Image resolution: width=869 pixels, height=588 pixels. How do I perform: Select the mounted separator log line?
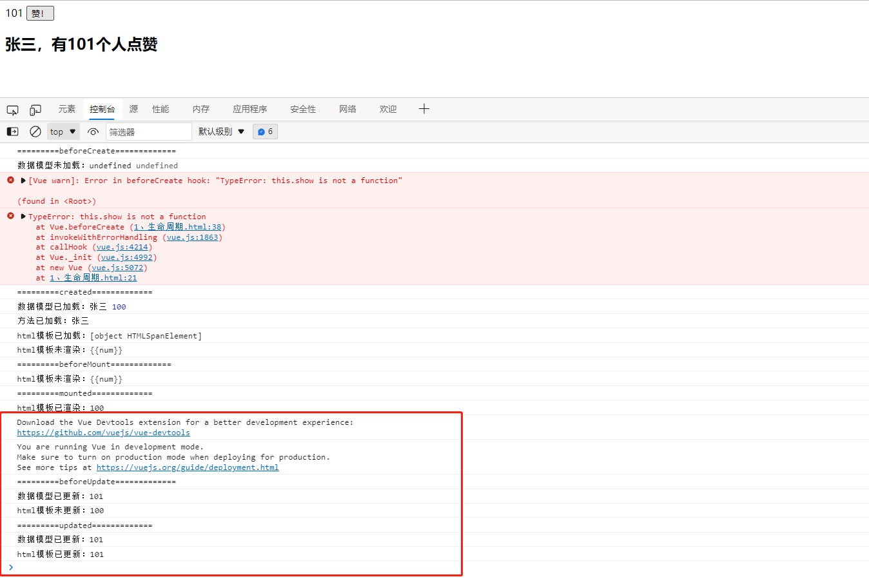pos(85,393)
